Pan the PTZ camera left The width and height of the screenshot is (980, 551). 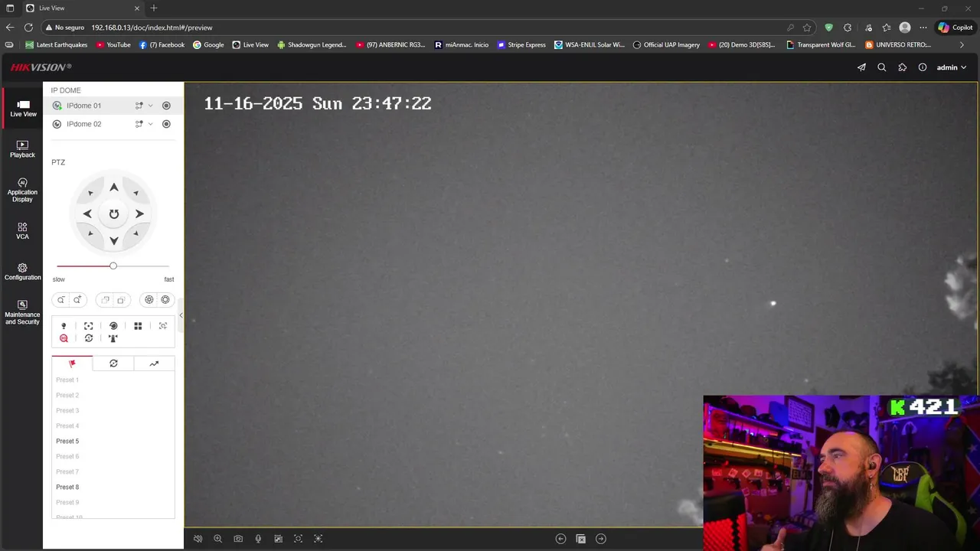[87, 214]
